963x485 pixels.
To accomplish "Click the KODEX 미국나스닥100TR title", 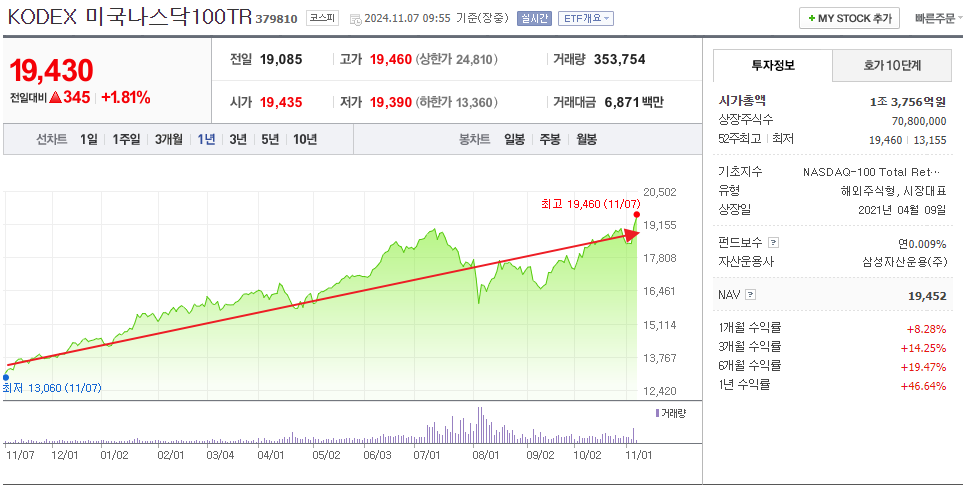I will (x=130, y=17).
